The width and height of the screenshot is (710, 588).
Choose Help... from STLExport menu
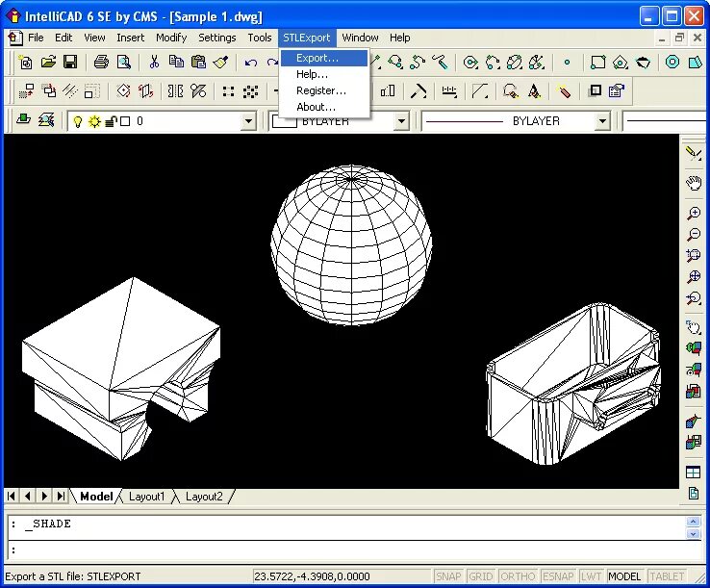324,74
